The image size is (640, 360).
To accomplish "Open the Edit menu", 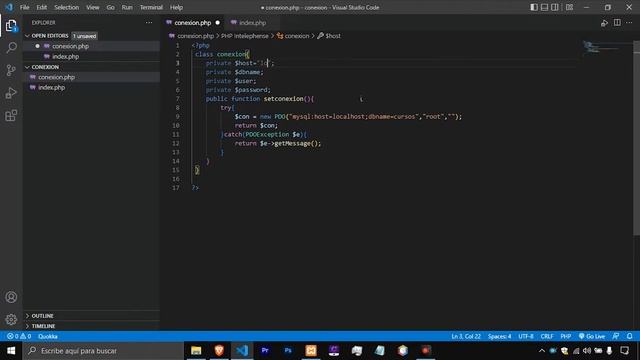I will coord(41,7).
